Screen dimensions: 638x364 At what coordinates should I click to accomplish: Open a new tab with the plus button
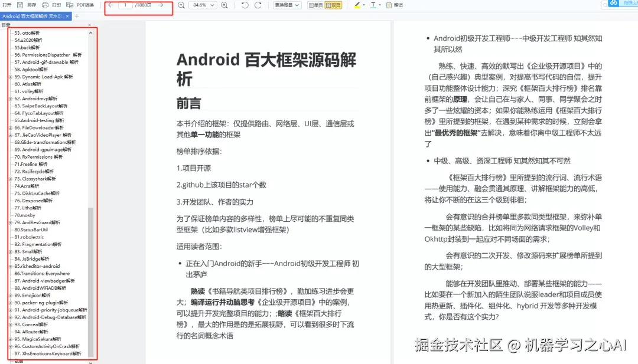point(76,17)
